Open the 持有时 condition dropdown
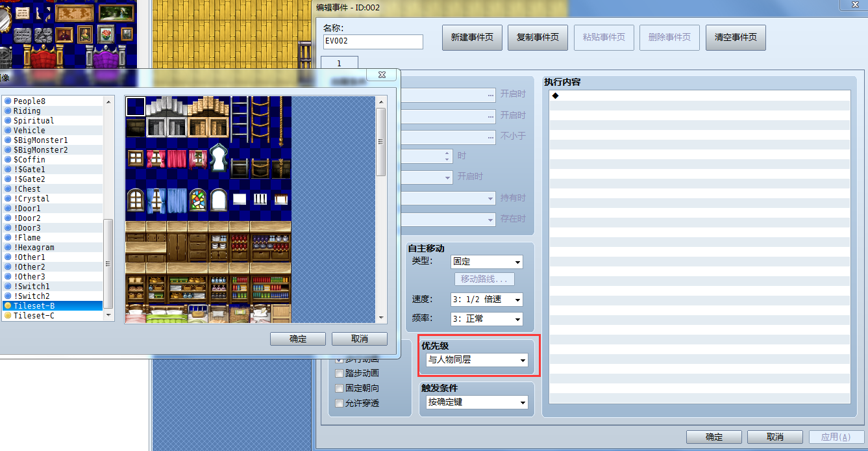 [x=449, y=198]
